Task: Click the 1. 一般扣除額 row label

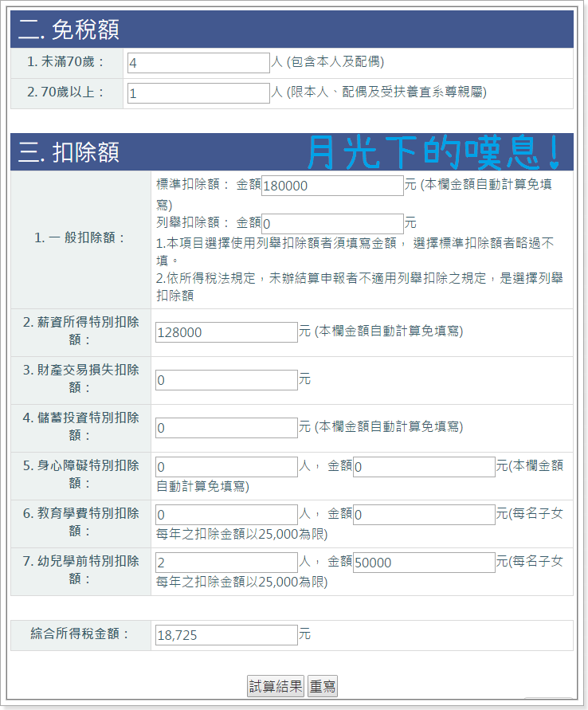Action: (x=80, y=237)
